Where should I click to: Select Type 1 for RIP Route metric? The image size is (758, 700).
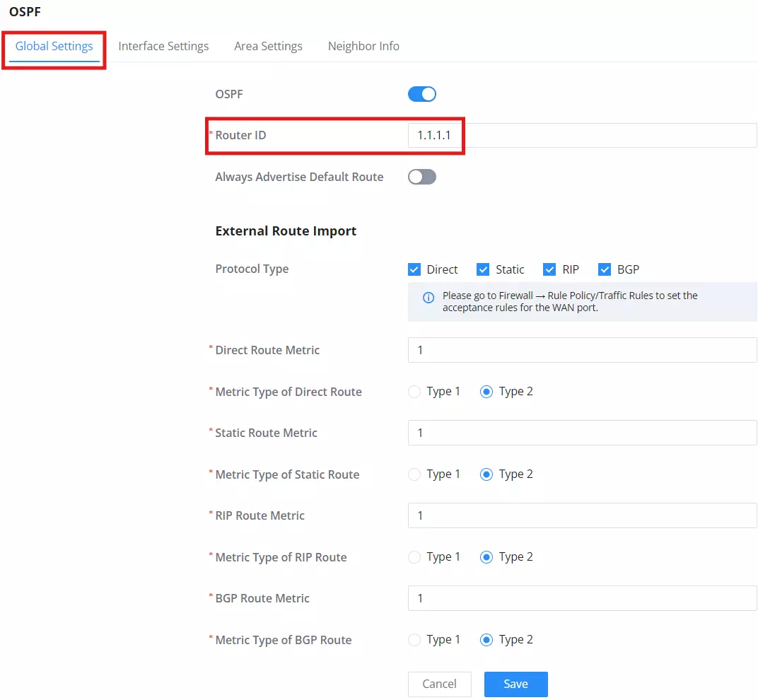click(414, 557)
